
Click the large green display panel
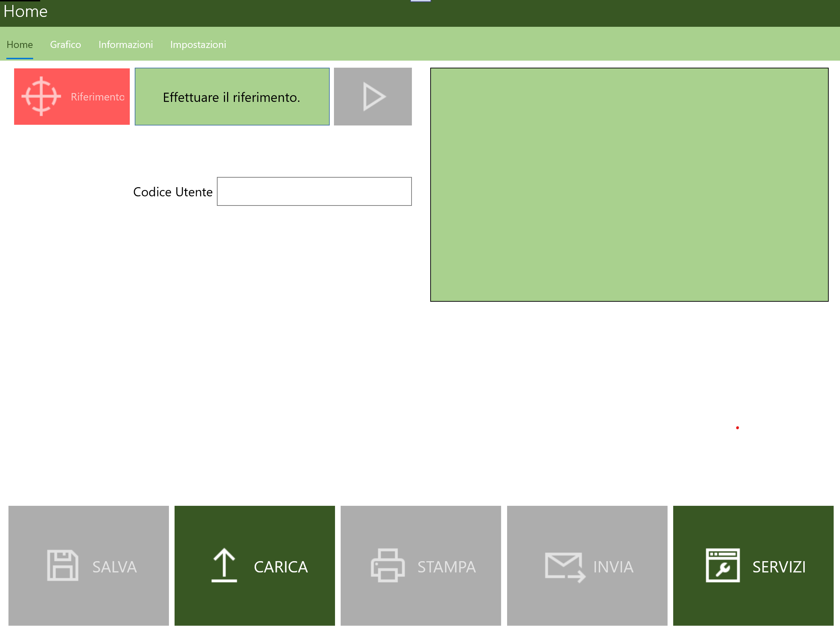tap(629, 185)
